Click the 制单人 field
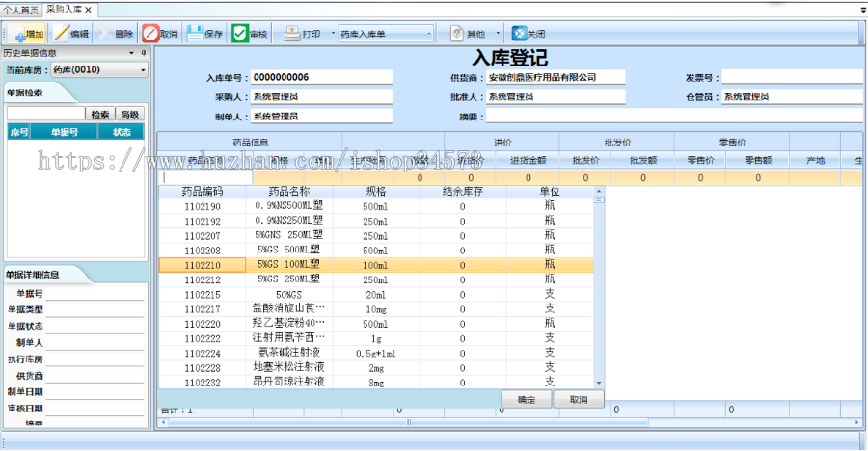 pos(321,117)
